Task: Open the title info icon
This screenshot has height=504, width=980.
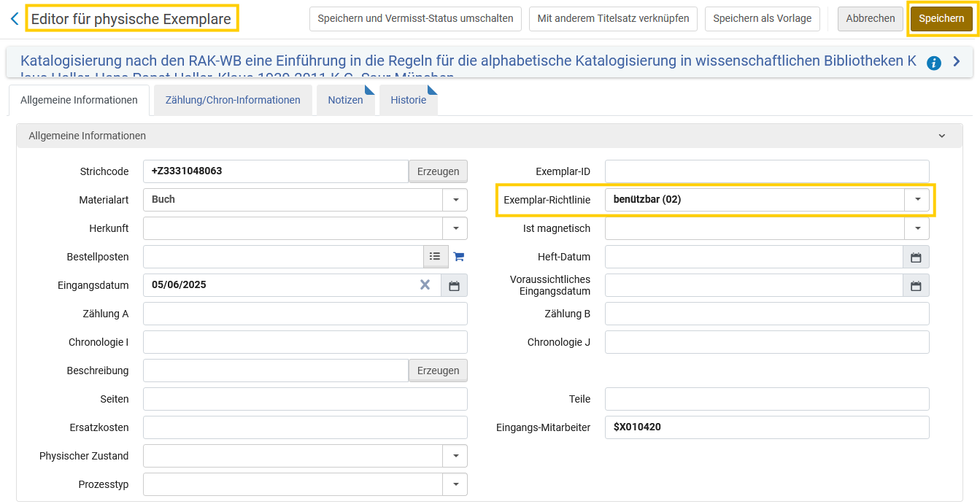Action: click(933, 63)
